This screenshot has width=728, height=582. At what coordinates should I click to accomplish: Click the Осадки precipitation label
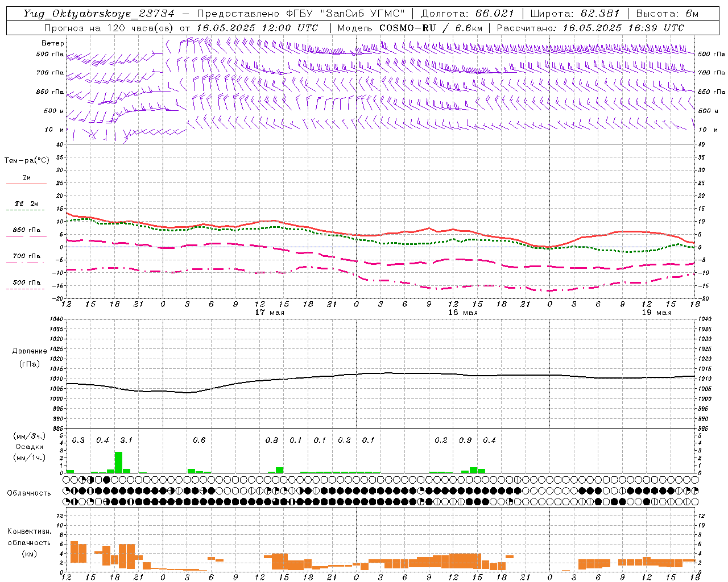(30, 447)
